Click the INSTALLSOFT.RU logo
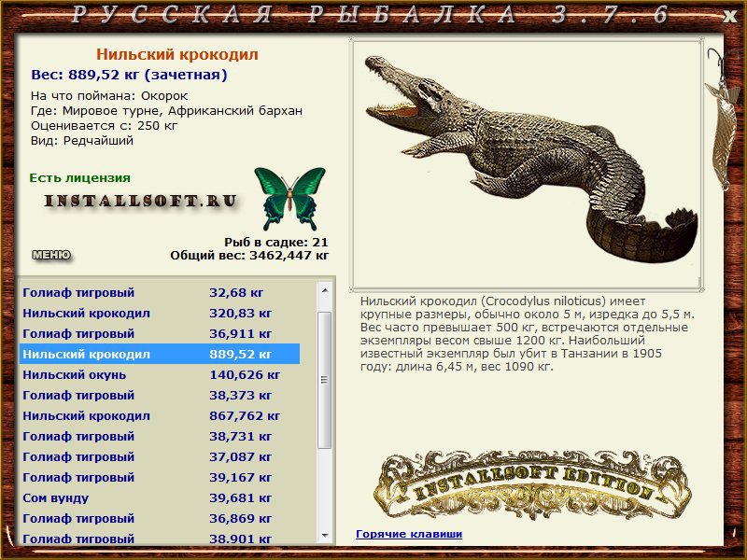 pos(140,201)
